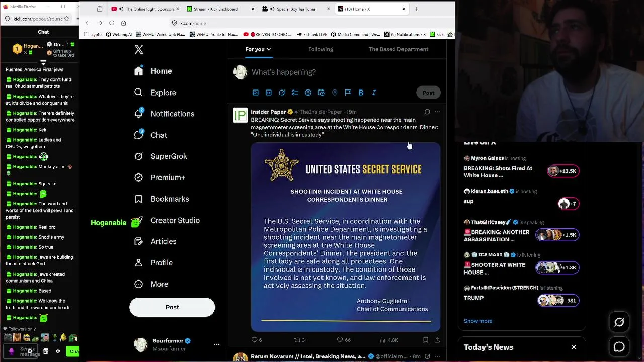
Task: Open the Home timeline in X sidebar
Action: (x=153, y=71)
